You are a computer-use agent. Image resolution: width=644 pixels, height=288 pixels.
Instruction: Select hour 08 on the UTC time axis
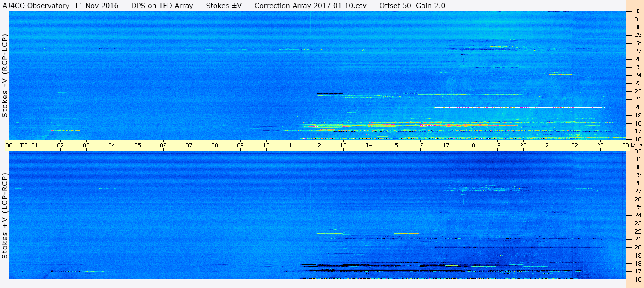[215, 145]
